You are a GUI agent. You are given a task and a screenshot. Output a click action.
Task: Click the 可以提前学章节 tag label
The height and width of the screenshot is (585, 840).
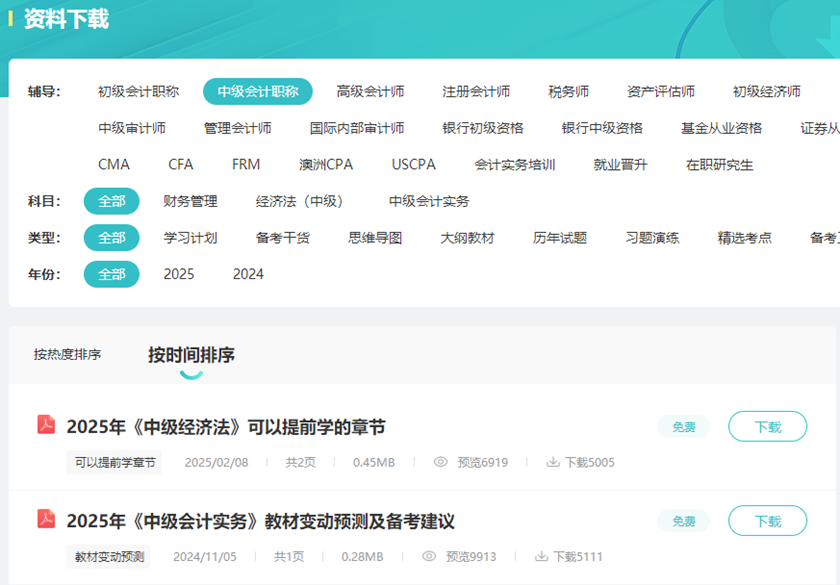click(x=115, y=462)
